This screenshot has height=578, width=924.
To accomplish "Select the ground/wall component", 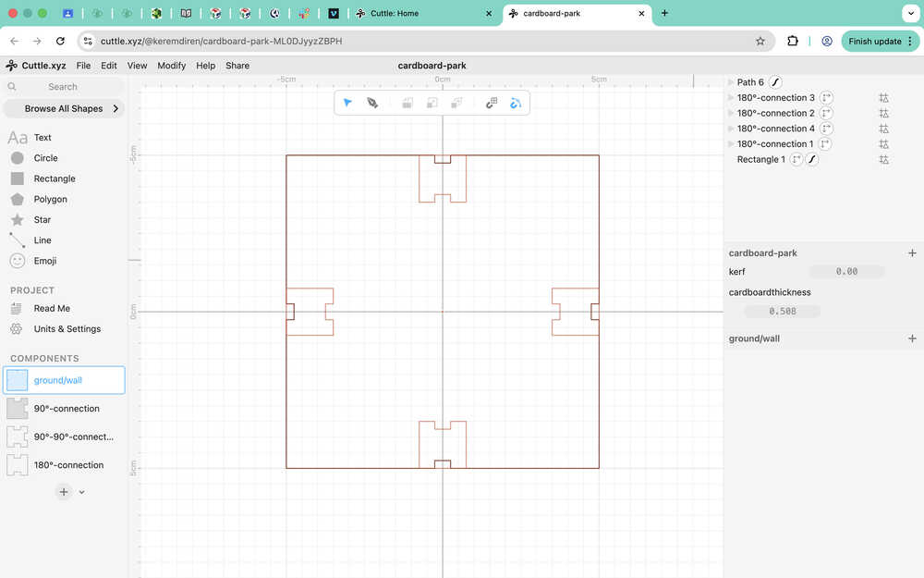I will pyautogui.click(x=64, y=380).
